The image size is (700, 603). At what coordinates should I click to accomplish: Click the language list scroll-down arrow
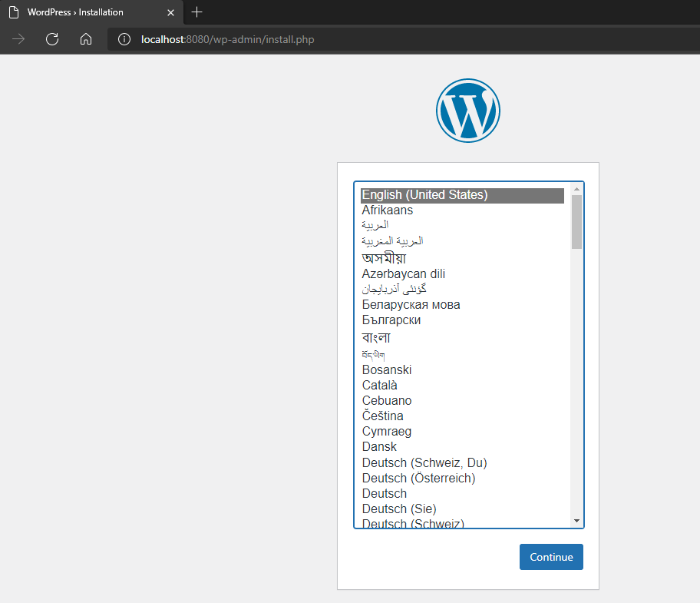pos(576,521)
